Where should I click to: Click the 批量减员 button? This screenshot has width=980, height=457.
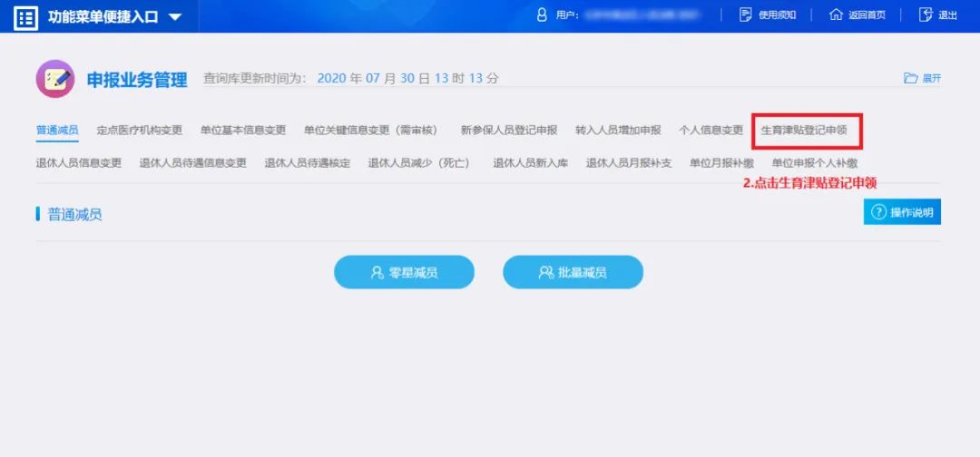[573, 272]
